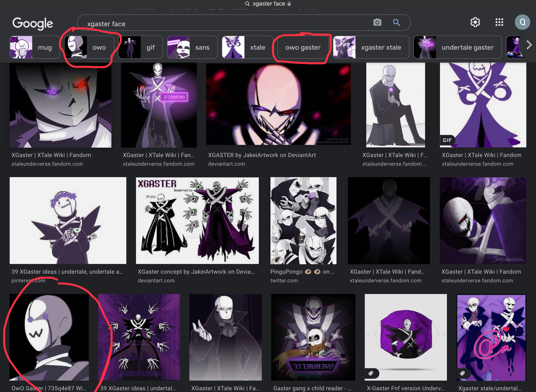
Task: Open XGaster image with purple OVERWRITE panel
Action: point(159,105)
